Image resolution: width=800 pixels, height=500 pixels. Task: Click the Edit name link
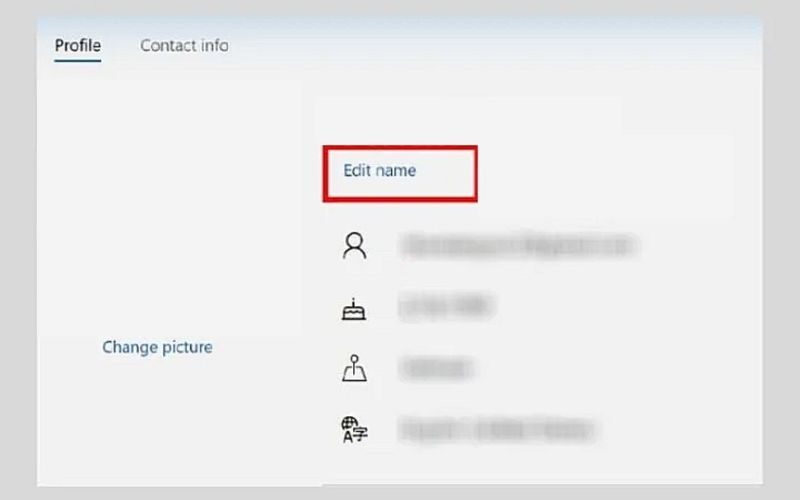click(x=380, y=170)
